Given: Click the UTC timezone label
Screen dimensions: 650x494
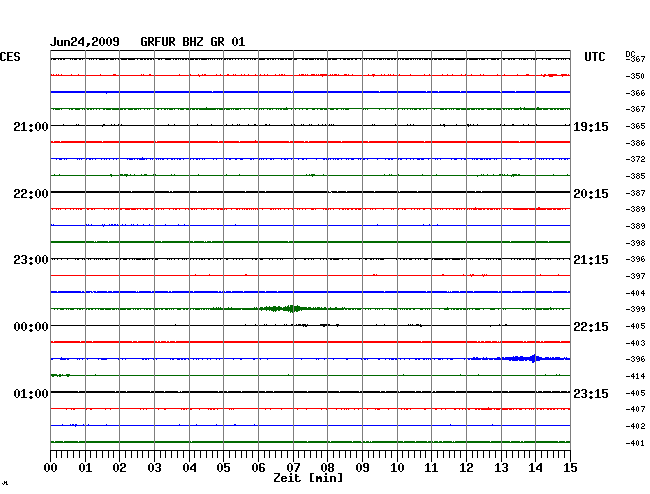Looking at the screenshot, I should coord(594,57).
